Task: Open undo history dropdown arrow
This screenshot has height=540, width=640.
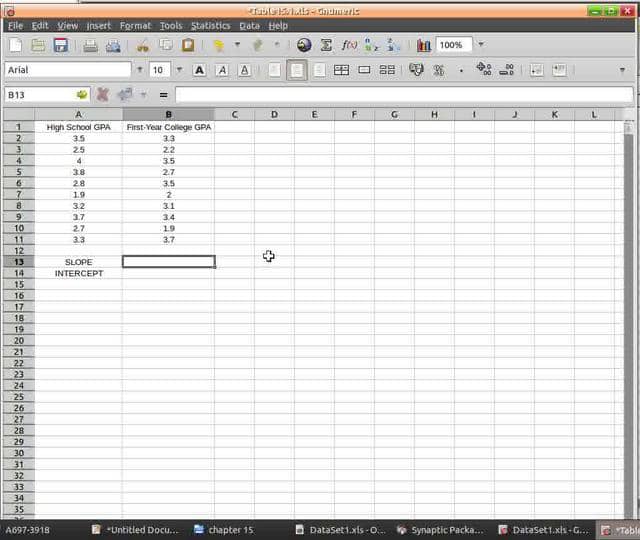Action: click(237, 44)
